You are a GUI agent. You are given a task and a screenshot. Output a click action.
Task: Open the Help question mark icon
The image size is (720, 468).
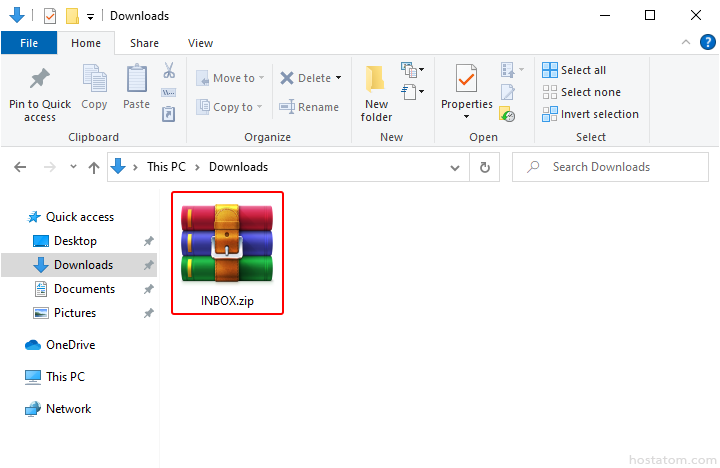pyautogui.click(x=708, y=42)
